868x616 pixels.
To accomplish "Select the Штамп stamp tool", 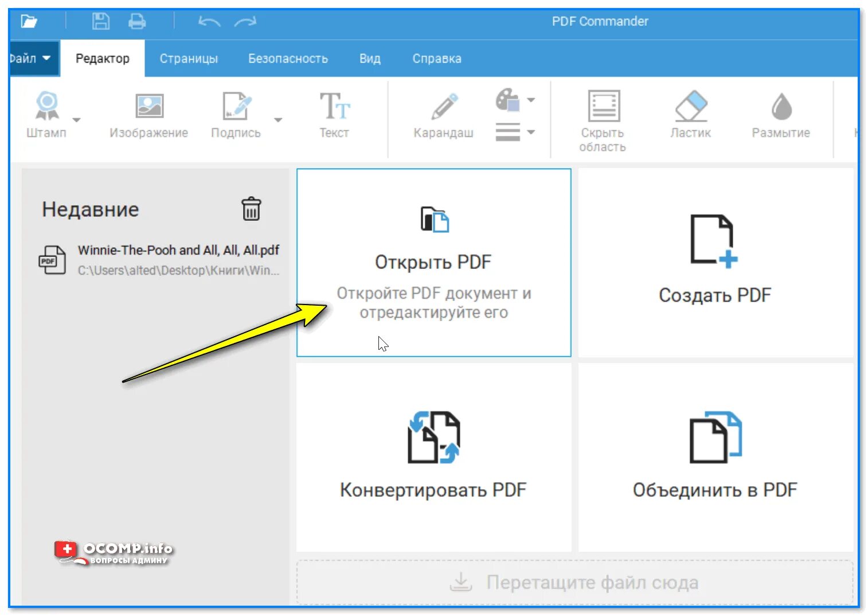I will tap(46, 115).
